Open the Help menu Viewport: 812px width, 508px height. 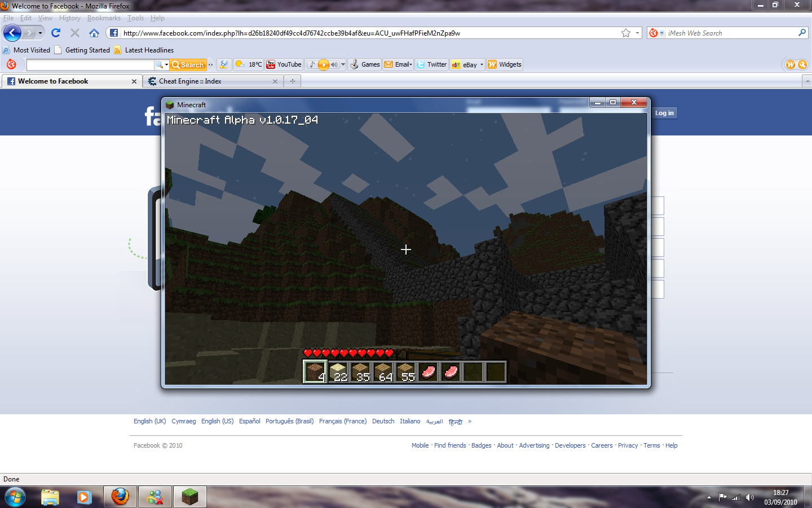(x=158, y=18)
